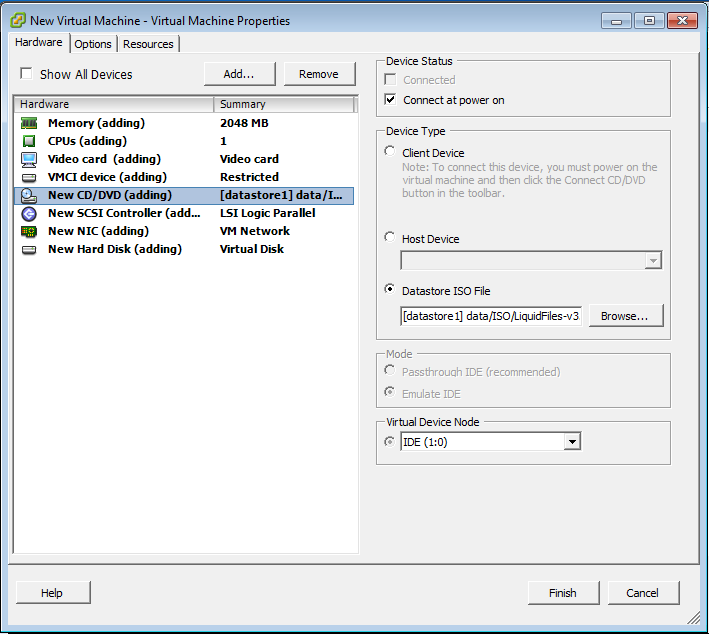Image resolution: width=709 pixels, height=634 pixels.
Task: Click the Virtual Device Node radio button
Action: pos(389,441)
